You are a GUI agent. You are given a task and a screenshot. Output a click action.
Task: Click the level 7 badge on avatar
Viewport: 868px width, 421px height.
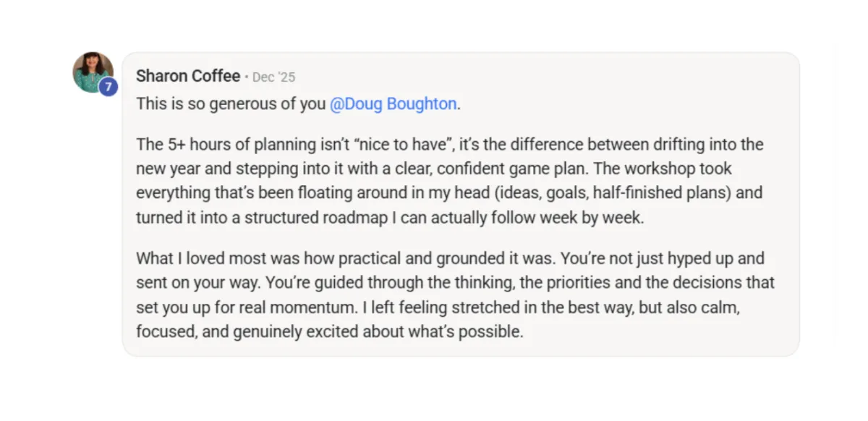point(109,88)
